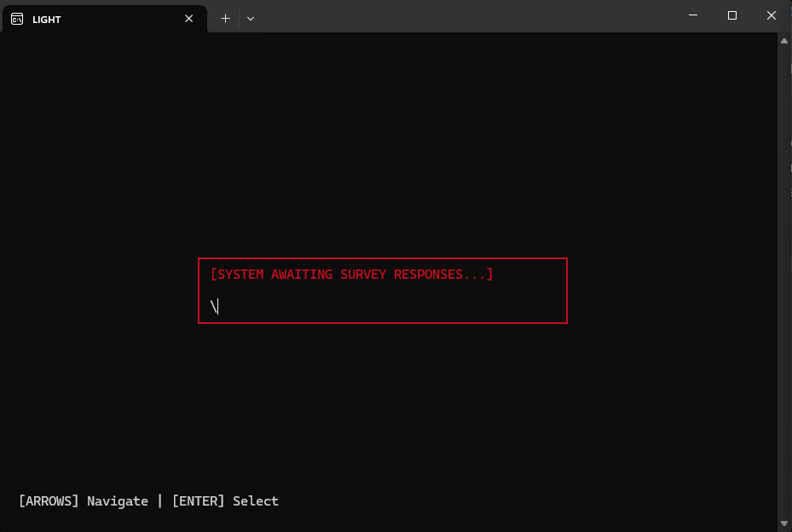
Task: Click the command prompt icon on the LIGHT tab
Action: [15, 19]
